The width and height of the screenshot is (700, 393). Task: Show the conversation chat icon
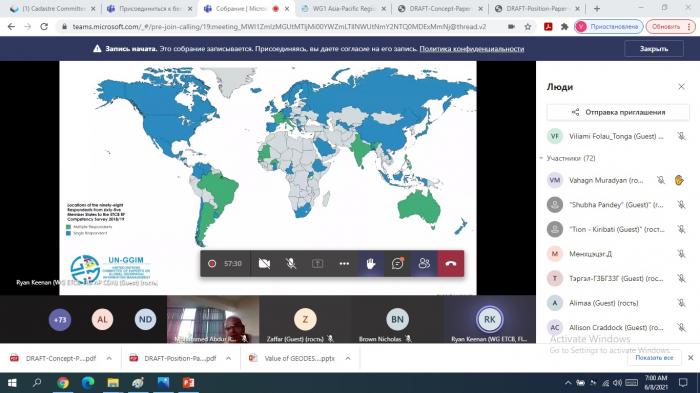(397, 263)
